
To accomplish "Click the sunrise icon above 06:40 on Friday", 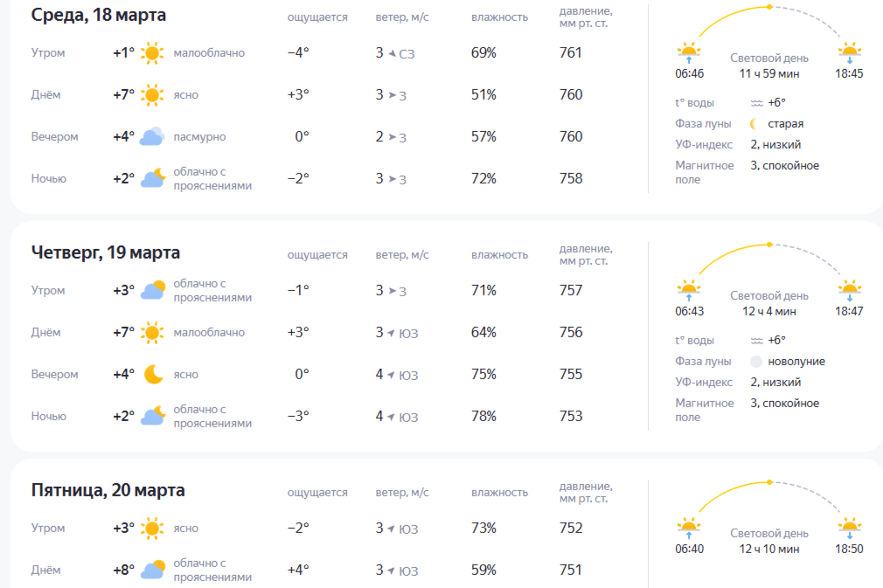I will [x=689, y=527].
